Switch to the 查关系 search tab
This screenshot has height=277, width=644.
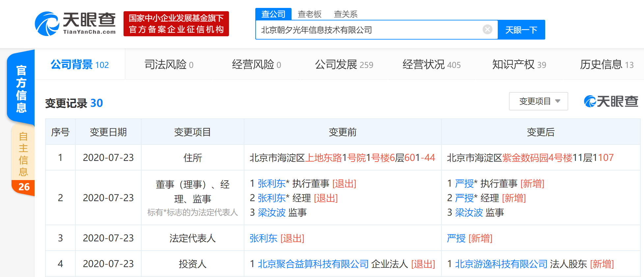[346, 14]
